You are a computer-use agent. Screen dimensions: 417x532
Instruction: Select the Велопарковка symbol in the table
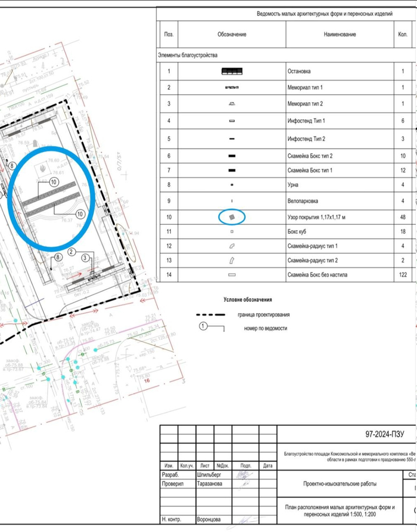coord(232,201)
